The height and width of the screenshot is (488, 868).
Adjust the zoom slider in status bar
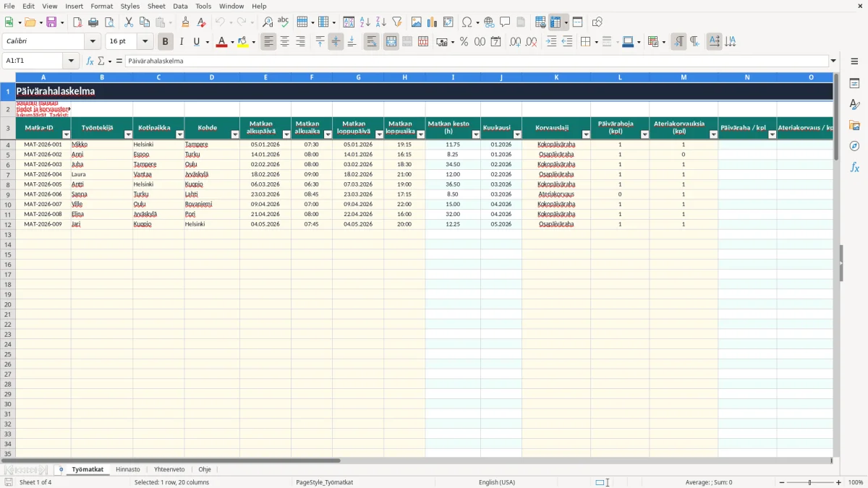810,482
